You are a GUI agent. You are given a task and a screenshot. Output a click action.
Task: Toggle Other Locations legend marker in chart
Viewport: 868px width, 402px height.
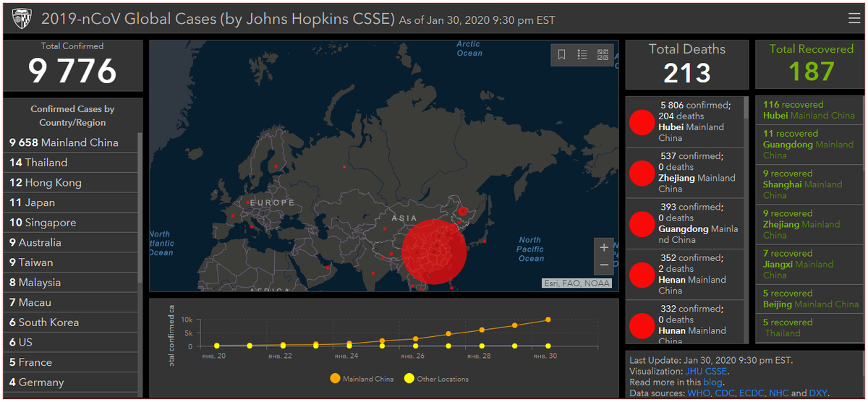[409, 378]
